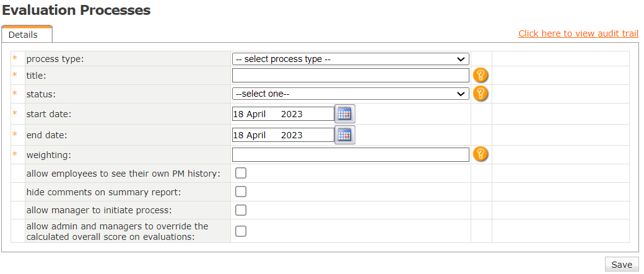Open the start date calendar picker
This screenshot has height=274, width=644.
tap(344, 113)
